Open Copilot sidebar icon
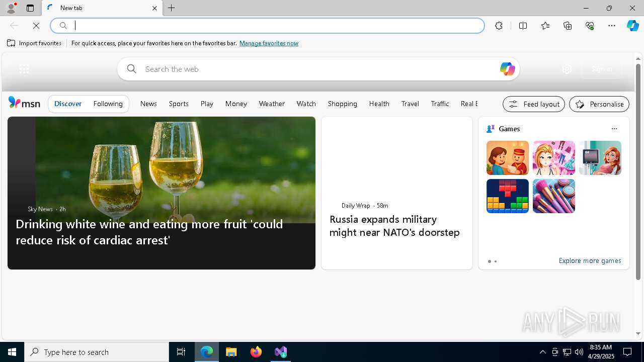The height and width of the screenshot is (362, 644). pos(632,26)
